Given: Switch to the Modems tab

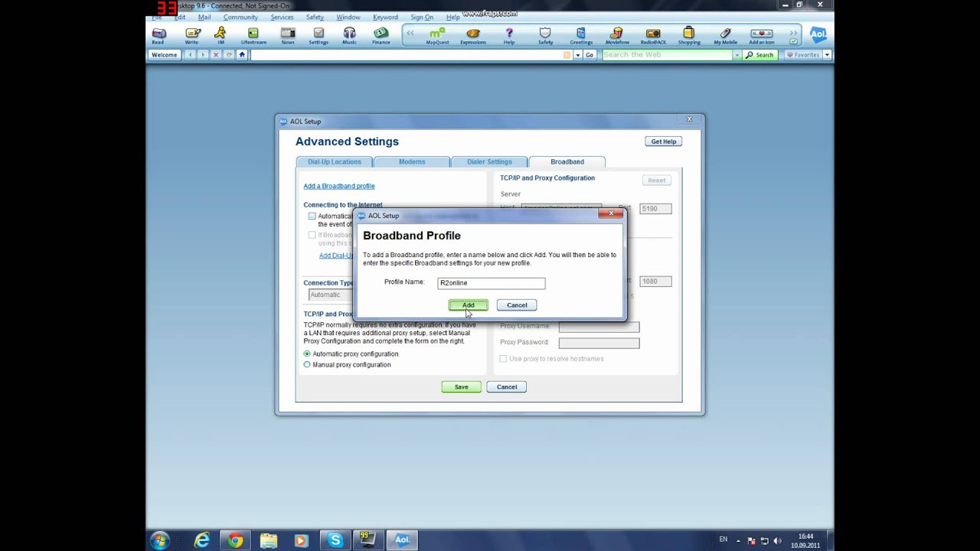Looking at the screenshot, I should (x=412, y=161).
